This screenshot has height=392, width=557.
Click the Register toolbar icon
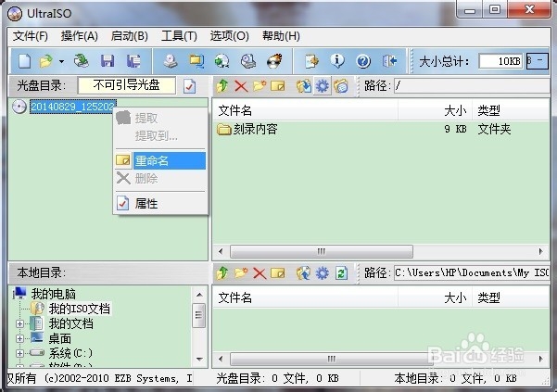point(312,61)
